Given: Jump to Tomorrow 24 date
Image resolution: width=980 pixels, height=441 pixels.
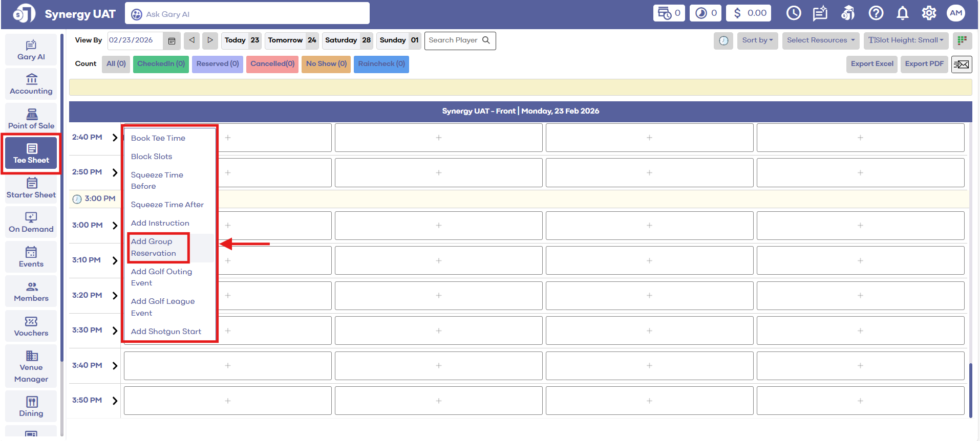Looking at the screenshot, I should 291,40.
